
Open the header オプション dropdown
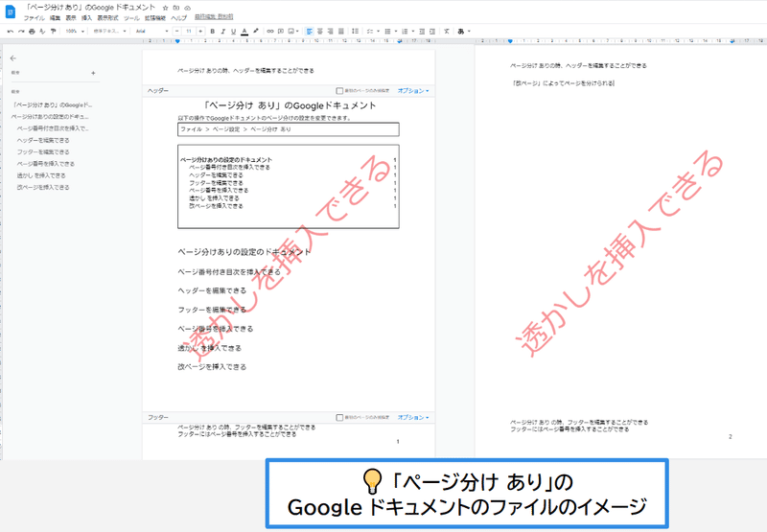413,91
